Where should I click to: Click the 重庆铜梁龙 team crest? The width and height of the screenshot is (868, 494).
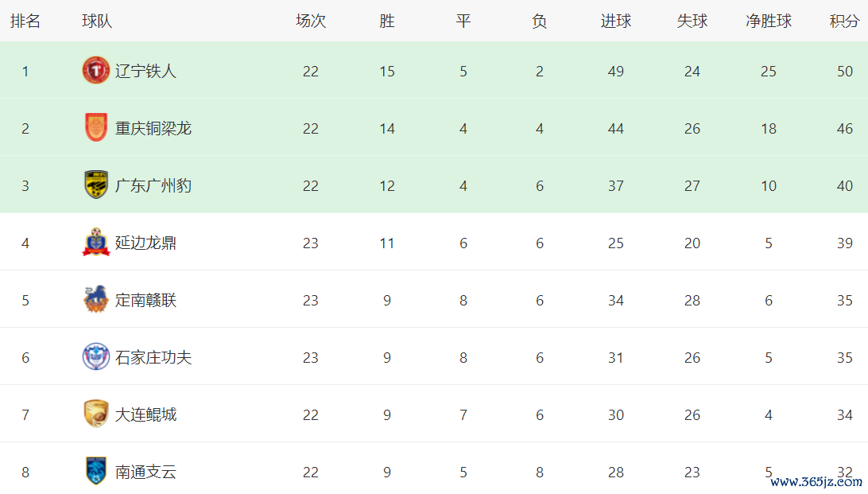click(x=96, y=128)
